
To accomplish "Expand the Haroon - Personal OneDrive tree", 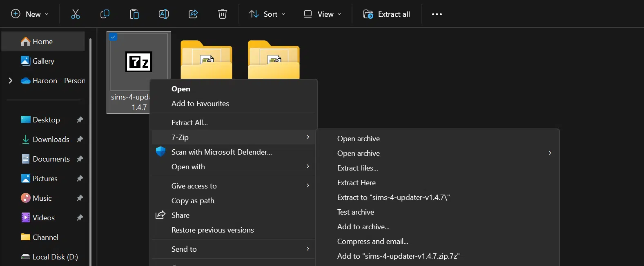I will [11, 81].
